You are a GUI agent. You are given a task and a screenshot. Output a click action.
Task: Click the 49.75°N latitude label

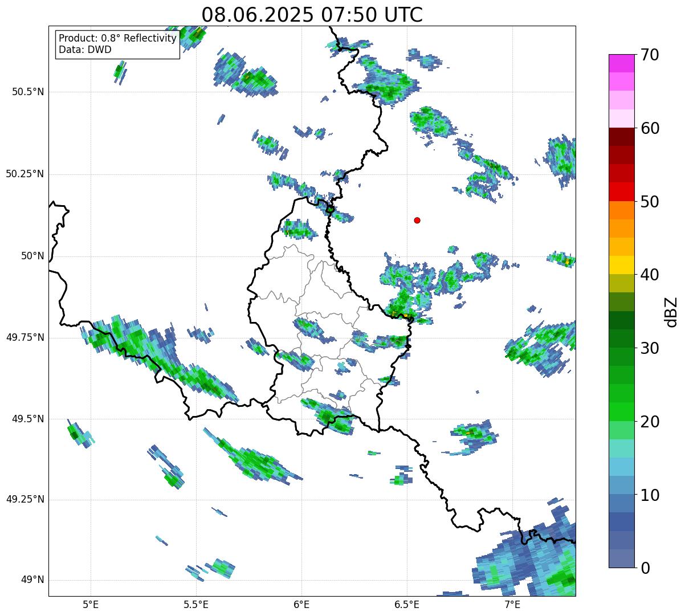pyautogui.click(x=25, y=337)
